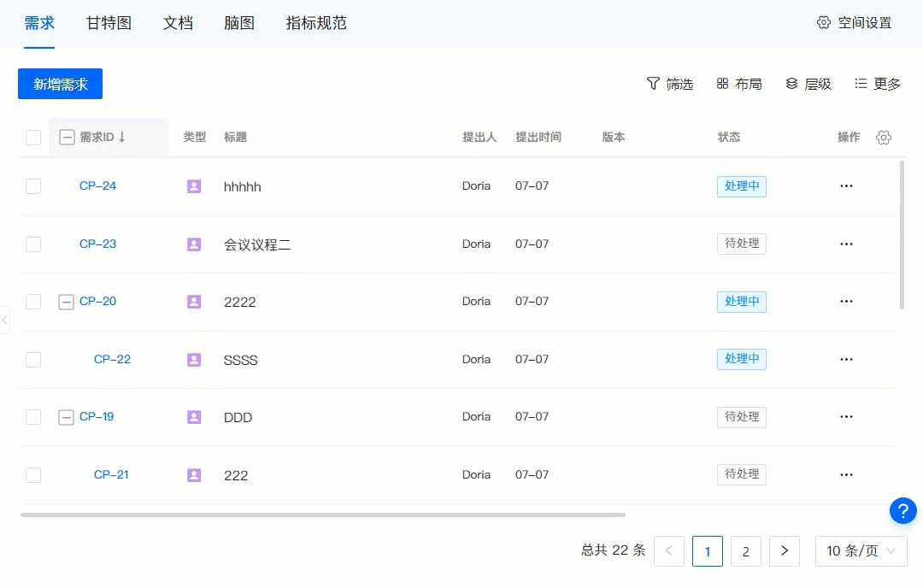Screen dimensions: 923x588
Task: Open the more (更多) list icon
Action: tap(861, 84)
